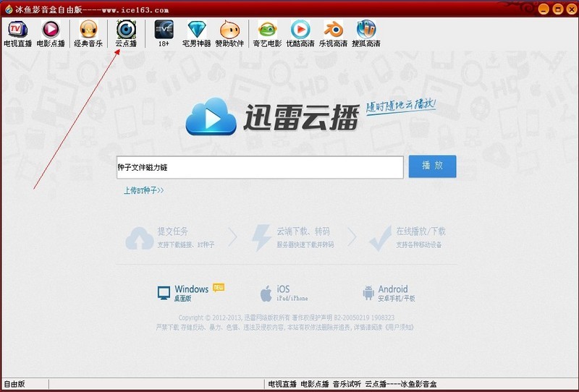Open the 18+ EVE toolbar icon

(164, 33)
